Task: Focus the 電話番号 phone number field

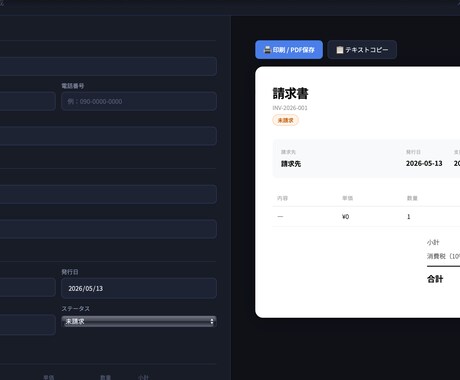Action: [139, 101]
